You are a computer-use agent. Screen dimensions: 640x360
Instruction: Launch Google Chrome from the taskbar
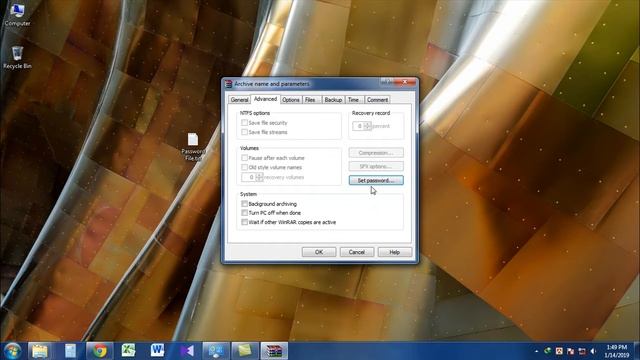click(x=99, y=351)
